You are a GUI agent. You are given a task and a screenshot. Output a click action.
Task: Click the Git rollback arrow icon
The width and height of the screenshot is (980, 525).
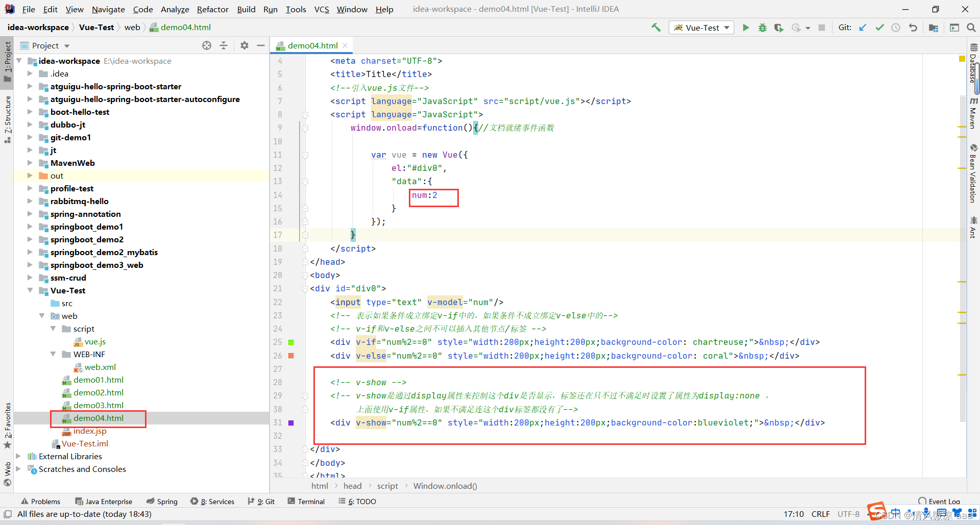click(x=913, y=28)
